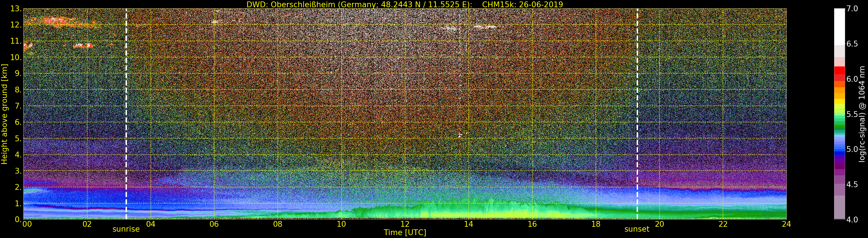
Task: Click the '24' tick on the time axis
Action: pos(786,224)
